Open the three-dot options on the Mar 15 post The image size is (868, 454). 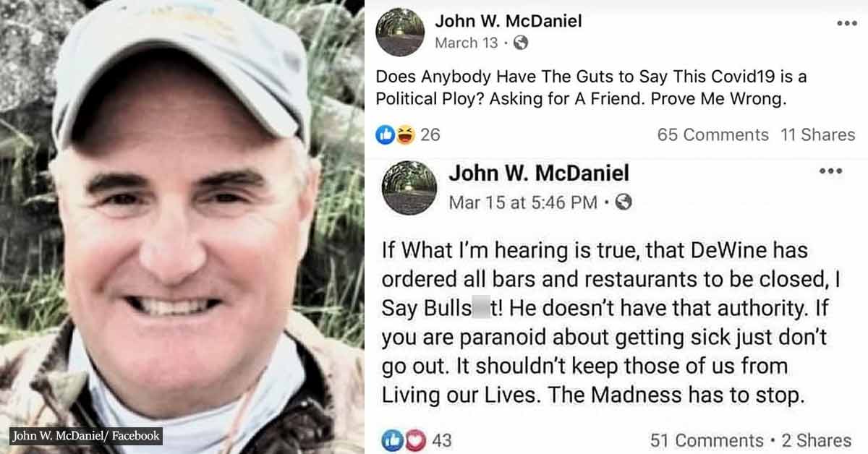(x=830, y=171)
